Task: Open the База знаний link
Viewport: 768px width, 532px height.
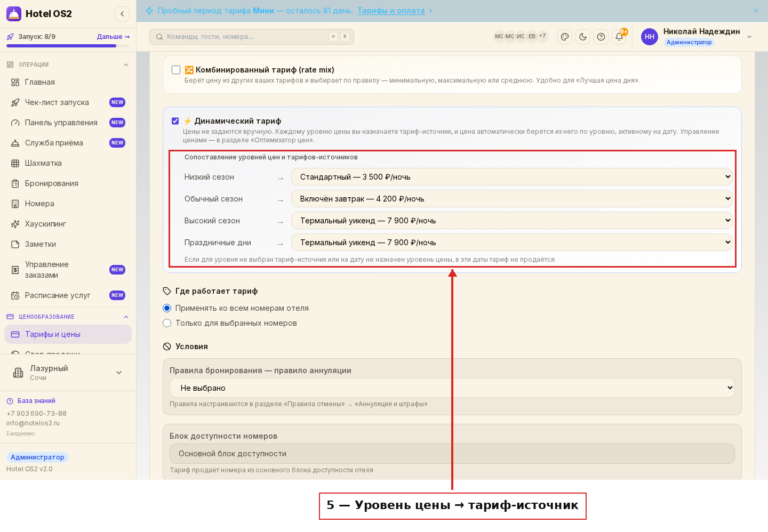Action: coord(36,401)
